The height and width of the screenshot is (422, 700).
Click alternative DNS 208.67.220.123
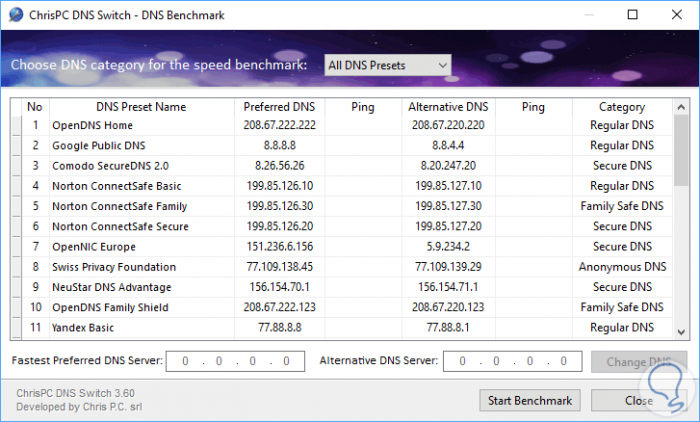448,307
